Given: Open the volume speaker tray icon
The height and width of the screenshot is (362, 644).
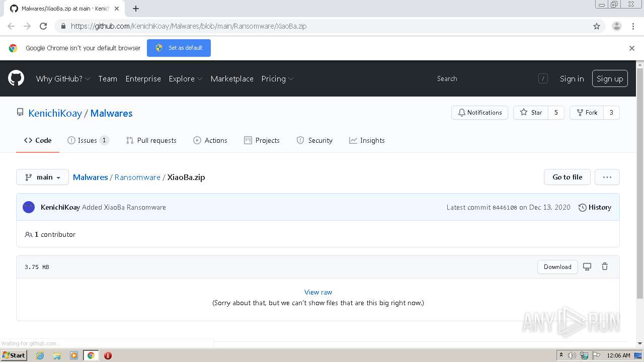Looking at the screenshot, I should click(572, 355).
